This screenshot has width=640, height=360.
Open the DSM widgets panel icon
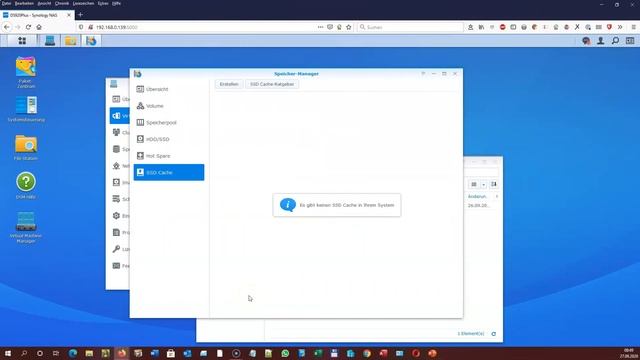[630, 40]
